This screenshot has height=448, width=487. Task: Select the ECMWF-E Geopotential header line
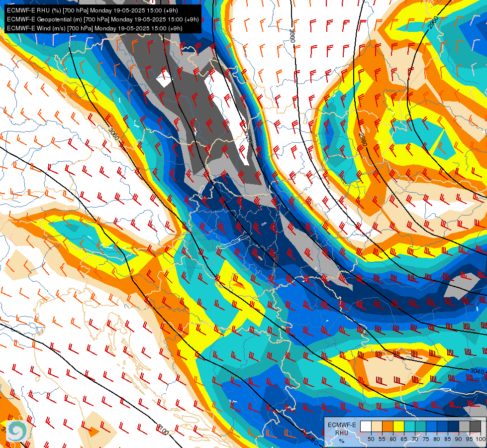[x=103, y=19]
